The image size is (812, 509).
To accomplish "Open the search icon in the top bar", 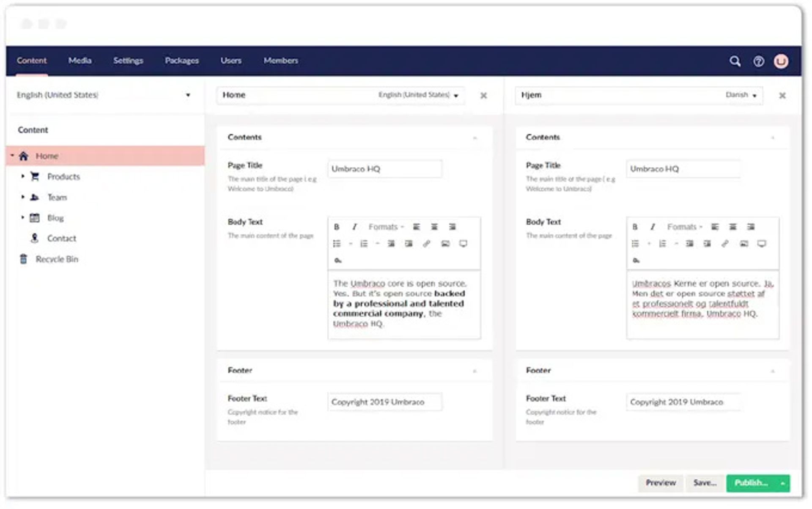I will point(735,61).
